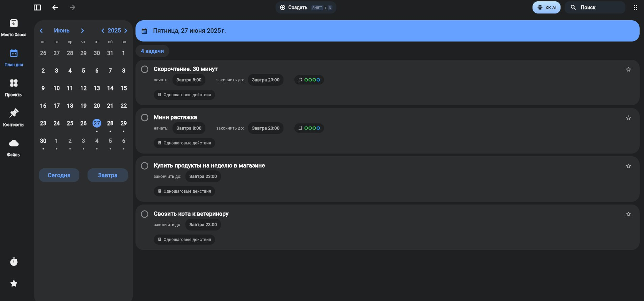Star the task Скорочтение. 30 минут

628,70
